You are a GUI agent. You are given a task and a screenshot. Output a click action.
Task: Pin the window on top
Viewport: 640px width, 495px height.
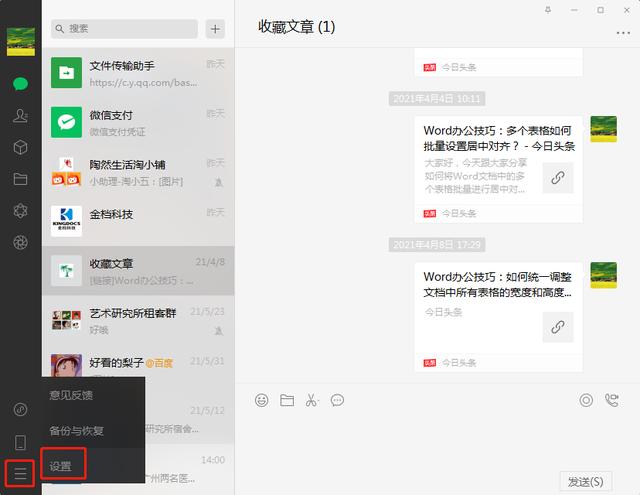(x=548, y=10)
